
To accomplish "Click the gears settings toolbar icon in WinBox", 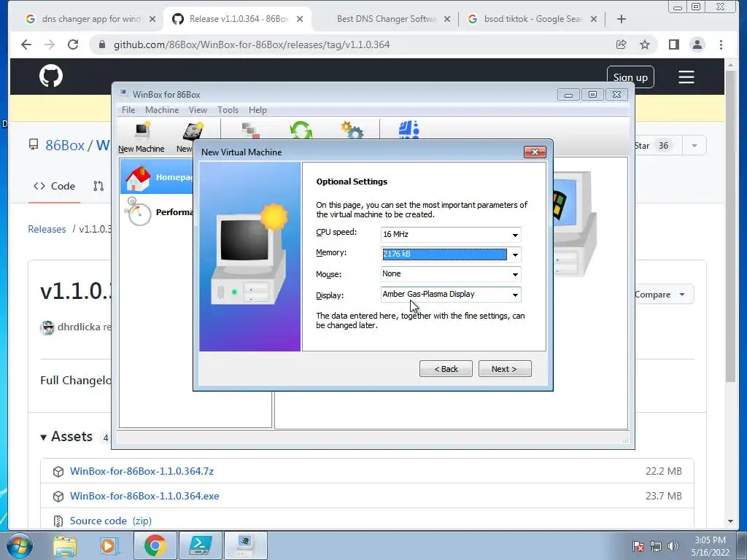I will 352,130.
